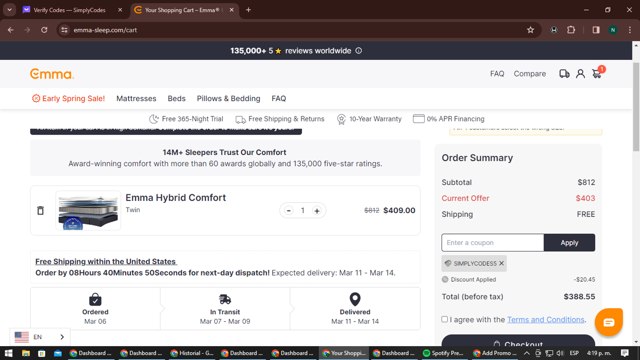This screenshot has width=640, height=360.
Task: Click Free Shipping within the United States link
Action: [x=106, y=261]
